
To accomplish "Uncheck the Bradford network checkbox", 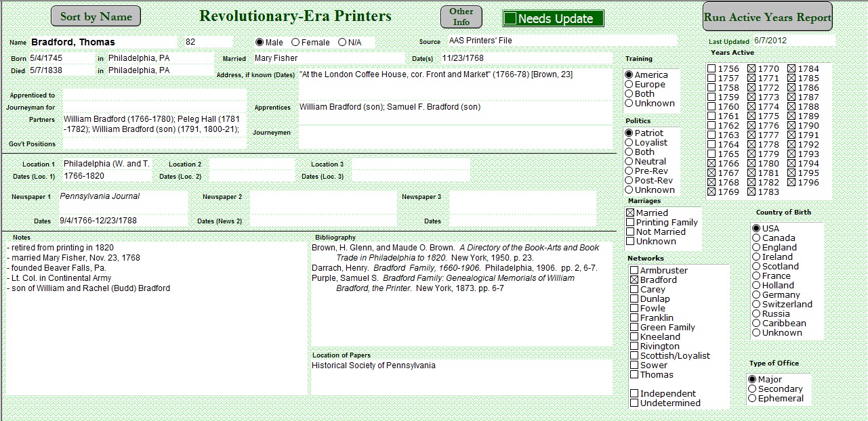I will (634, 280).
